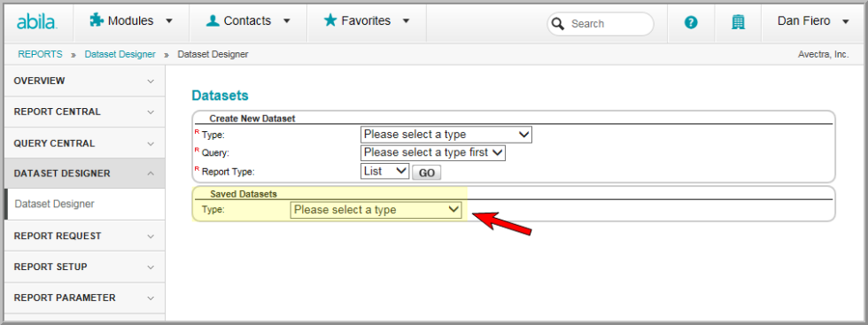
Task: Click the Dataset Designer breadcrumb link
Action: [x=120, y=54]
